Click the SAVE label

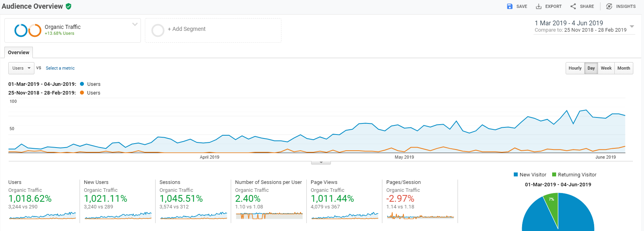tap(522, 6)
